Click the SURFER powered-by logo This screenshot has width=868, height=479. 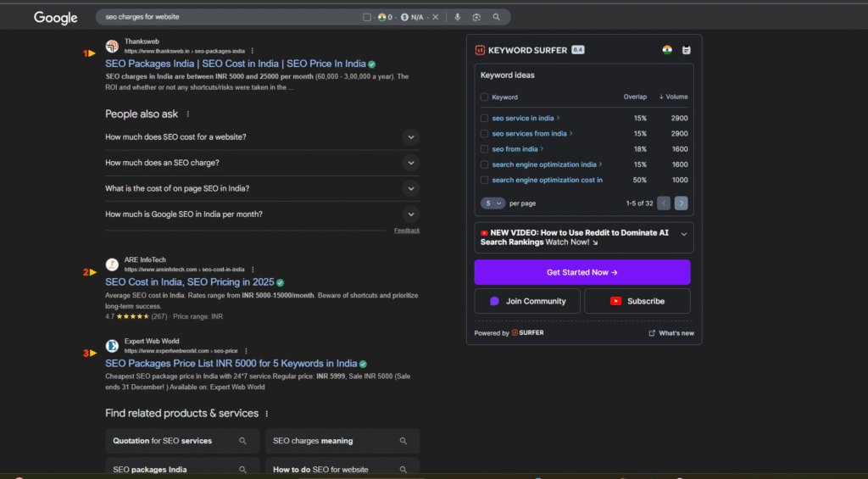(x=527, y=333)
